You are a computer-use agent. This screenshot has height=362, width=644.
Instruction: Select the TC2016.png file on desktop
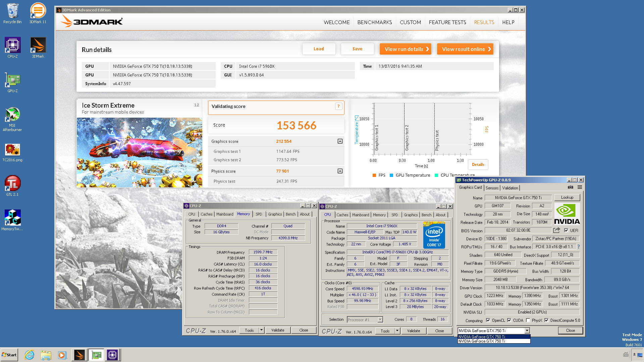[12, 153]
